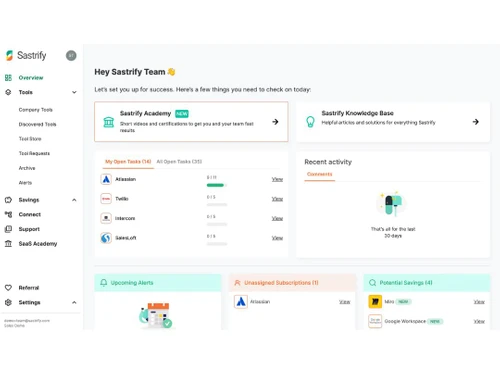The image size is (500, 375).
Task: Click the Atlassian logo in open tasks
Action: coord(106,179)
